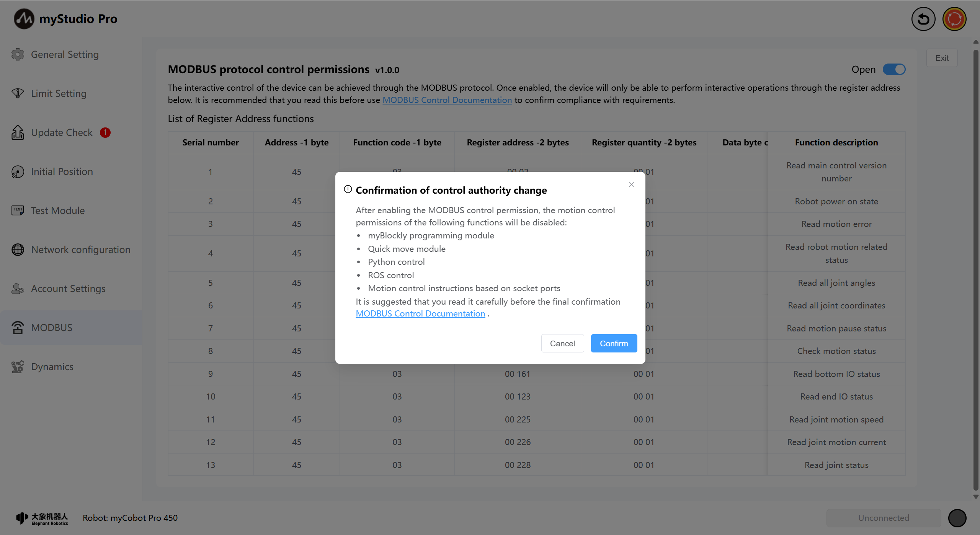980x535 pixels.
Task: Click the Limit Setting icon
Action: [18, 93]
